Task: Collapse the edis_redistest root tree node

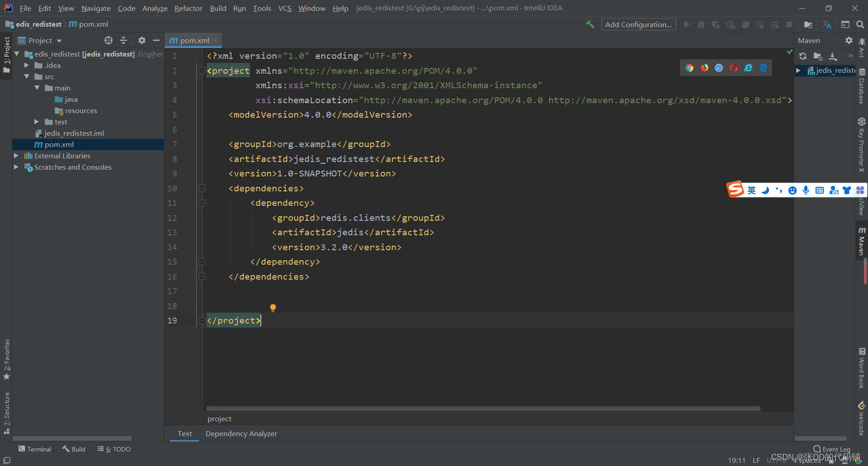Action: [17, 54]
